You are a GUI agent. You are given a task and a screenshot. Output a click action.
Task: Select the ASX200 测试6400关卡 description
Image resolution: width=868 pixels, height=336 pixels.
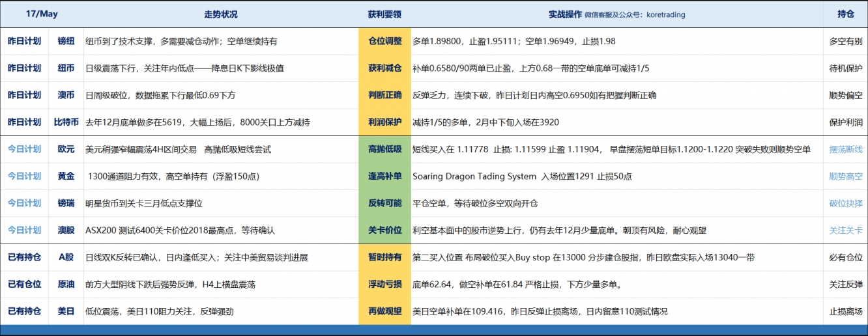click(x=180, y=230)
